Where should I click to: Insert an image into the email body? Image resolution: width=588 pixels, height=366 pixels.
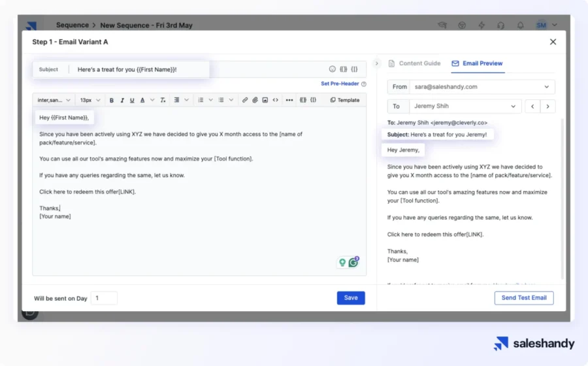pyautogui.click(x=265, y=101)
